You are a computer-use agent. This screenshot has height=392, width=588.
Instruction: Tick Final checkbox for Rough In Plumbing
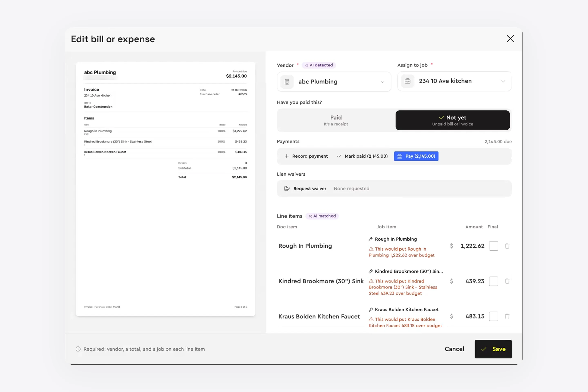coord(493,246)
